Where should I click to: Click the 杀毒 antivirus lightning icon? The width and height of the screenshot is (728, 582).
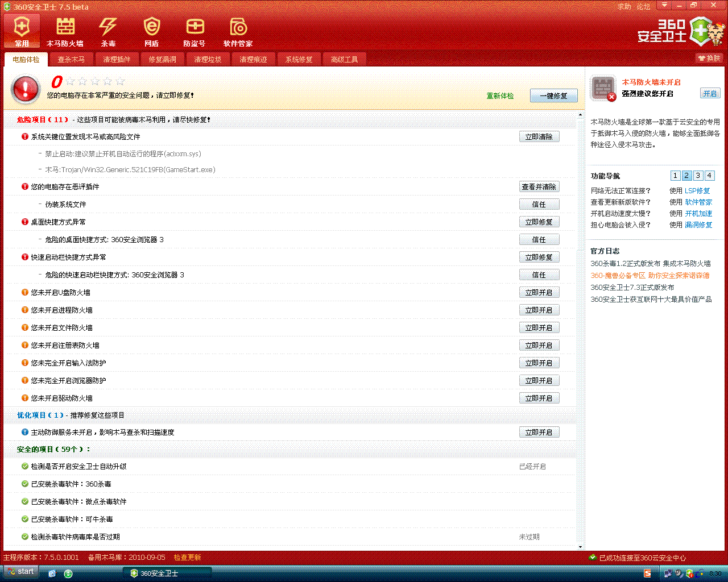[x=108, y=32]
